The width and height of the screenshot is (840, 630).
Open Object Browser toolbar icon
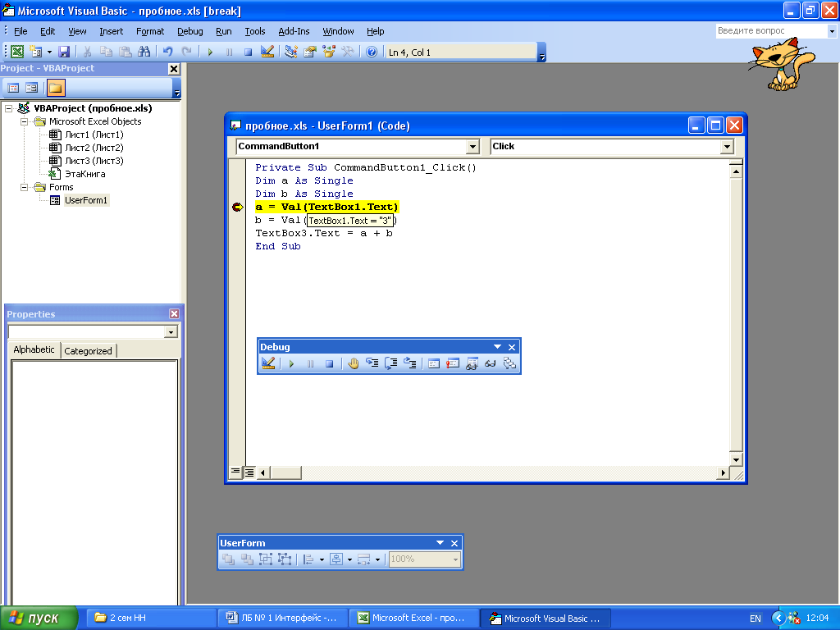click(328, 52)
